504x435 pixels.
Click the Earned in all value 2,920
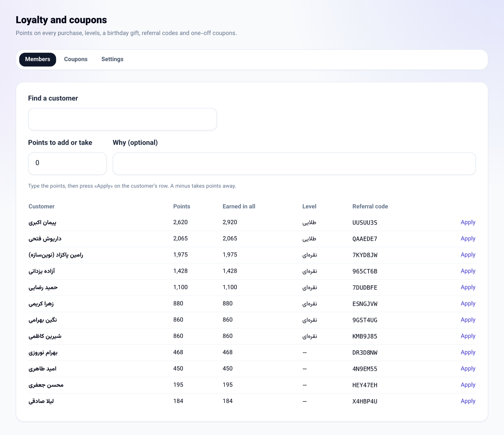point(230,222)
